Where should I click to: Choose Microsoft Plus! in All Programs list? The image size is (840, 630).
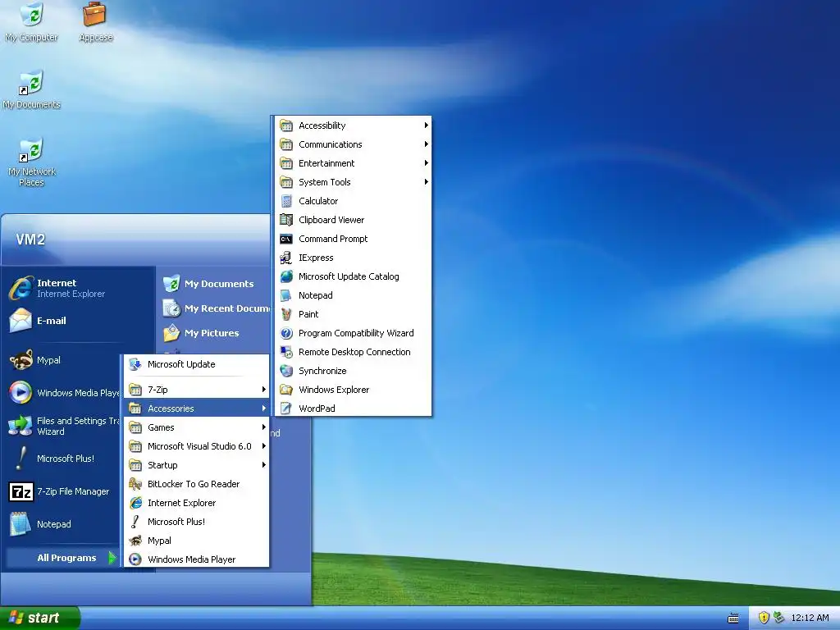[x=197, y=521]
